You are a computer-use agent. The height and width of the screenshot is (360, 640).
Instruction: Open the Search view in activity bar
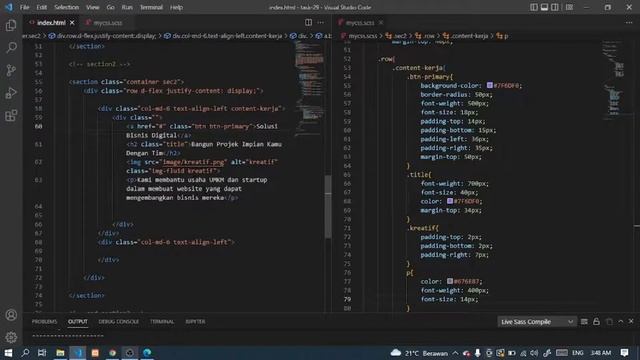pos(11,48)
